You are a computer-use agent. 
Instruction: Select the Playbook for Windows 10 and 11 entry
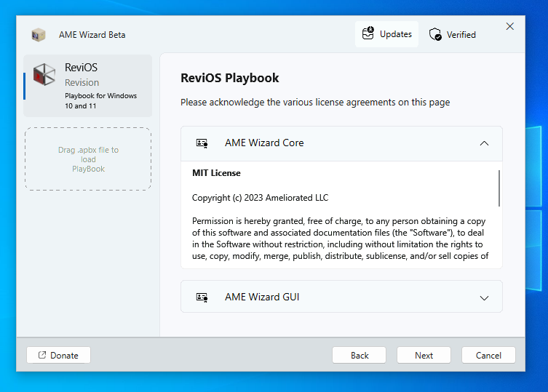coord(100,100)
